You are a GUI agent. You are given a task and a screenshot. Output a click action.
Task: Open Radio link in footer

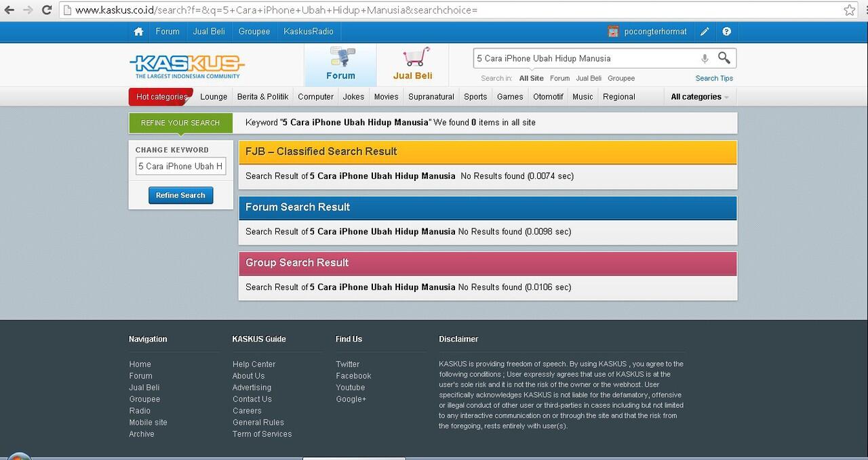coord(140,411)
